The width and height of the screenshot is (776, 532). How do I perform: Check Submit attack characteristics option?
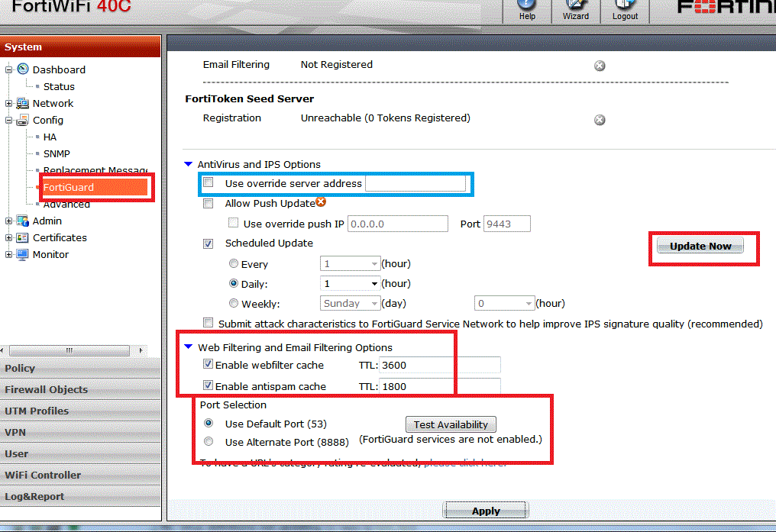click(x=209, y=323)
